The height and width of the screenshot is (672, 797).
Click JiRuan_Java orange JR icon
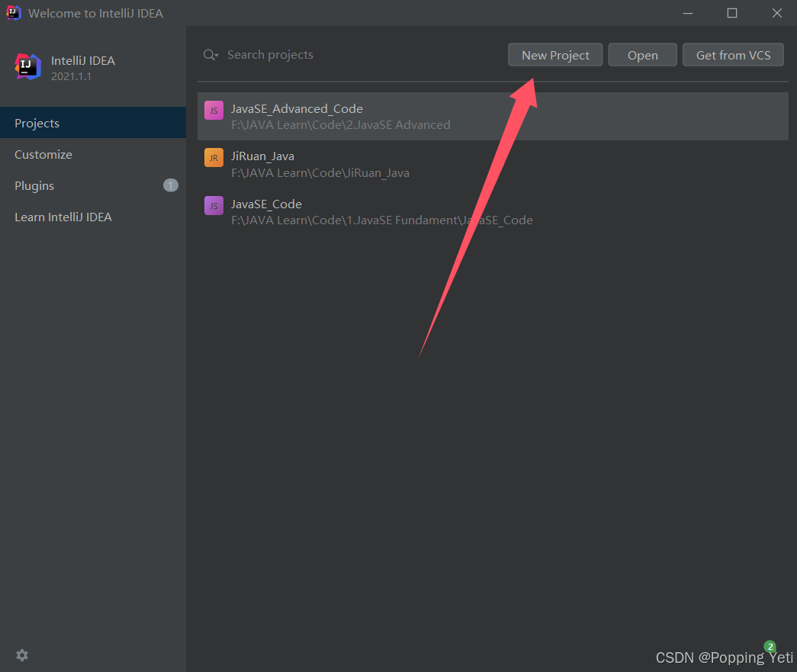click(x=214, y=158)
